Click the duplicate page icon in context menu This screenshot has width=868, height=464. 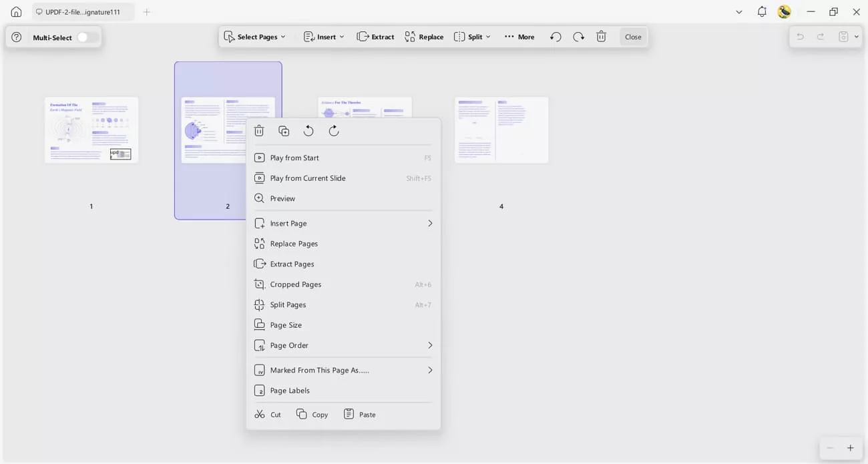[284, 130]
